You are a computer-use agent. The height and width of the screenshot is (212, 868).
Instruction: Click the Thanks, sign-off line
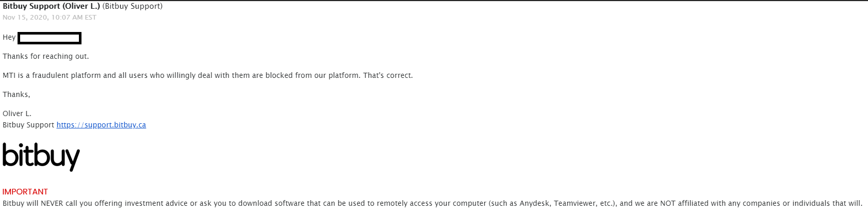tap(17, 94)
